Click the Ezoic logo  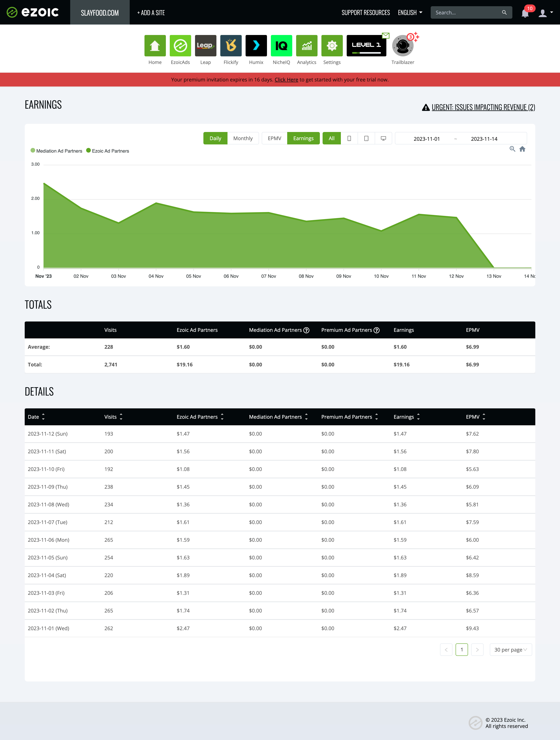pyautogui.click(x=33, y=12)
